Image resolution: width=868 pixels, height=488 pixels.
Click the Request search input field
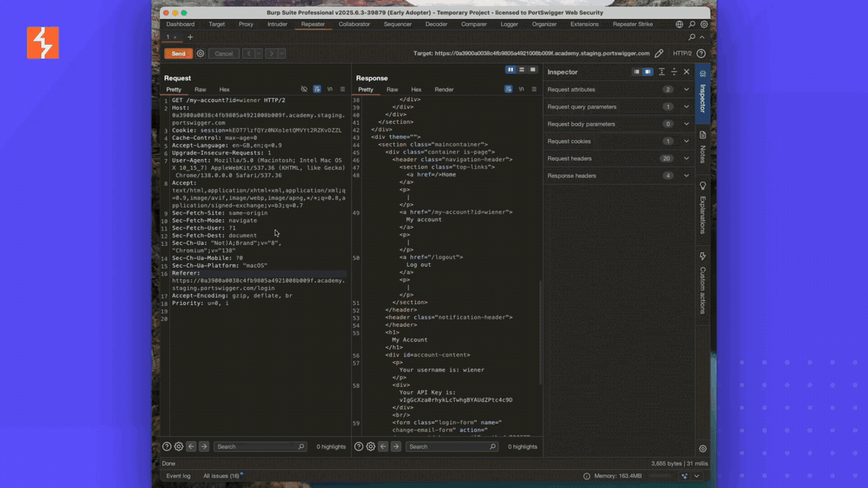coord(260,447)
